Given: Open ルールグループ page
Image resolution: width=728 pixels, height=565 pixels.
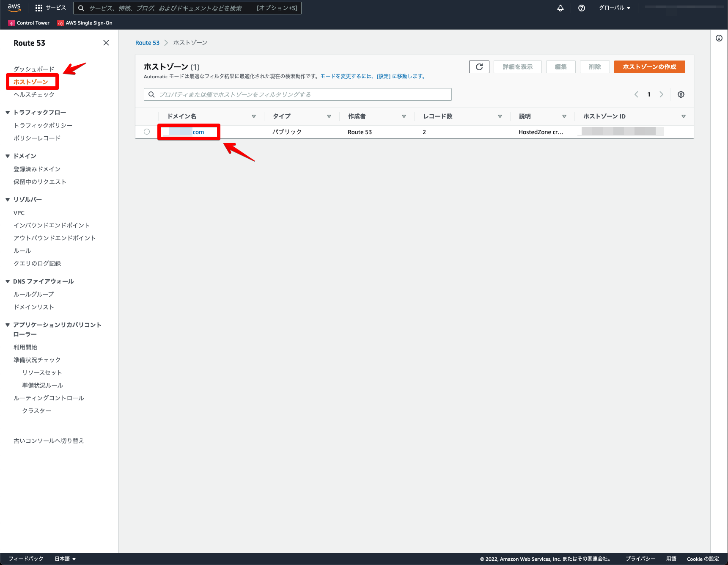Looking at the screenshot, I should (x=34, y=294).
